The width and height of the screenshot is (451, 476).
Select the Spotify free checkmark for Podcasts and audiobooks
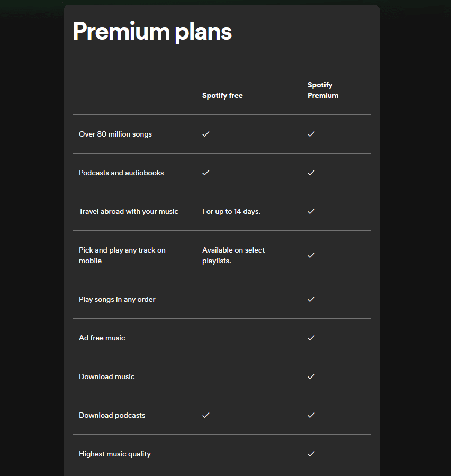(x=206, y=173)
